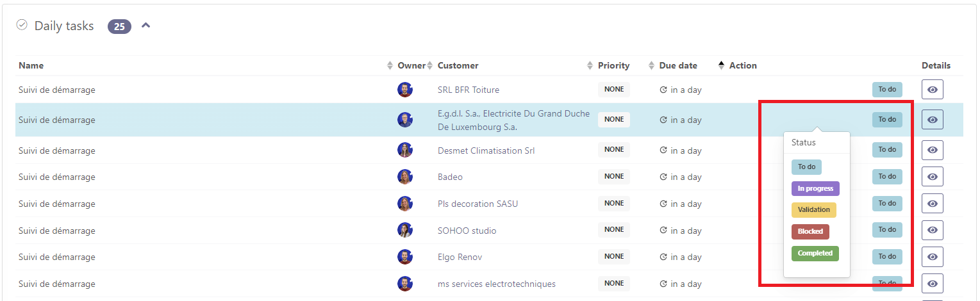Click owner avatar in the Badeo row

point(404,177)
